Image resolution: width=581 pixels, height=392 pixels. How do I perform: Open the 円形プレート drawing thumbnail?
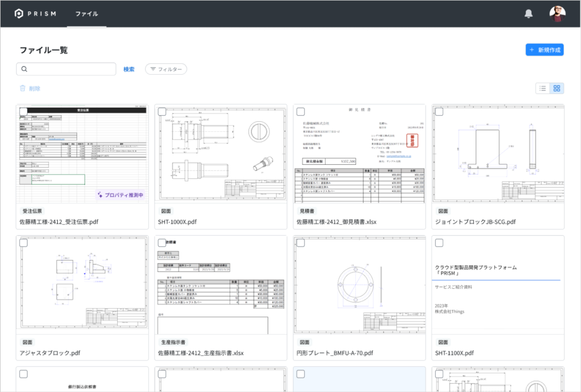coord(359,285)
